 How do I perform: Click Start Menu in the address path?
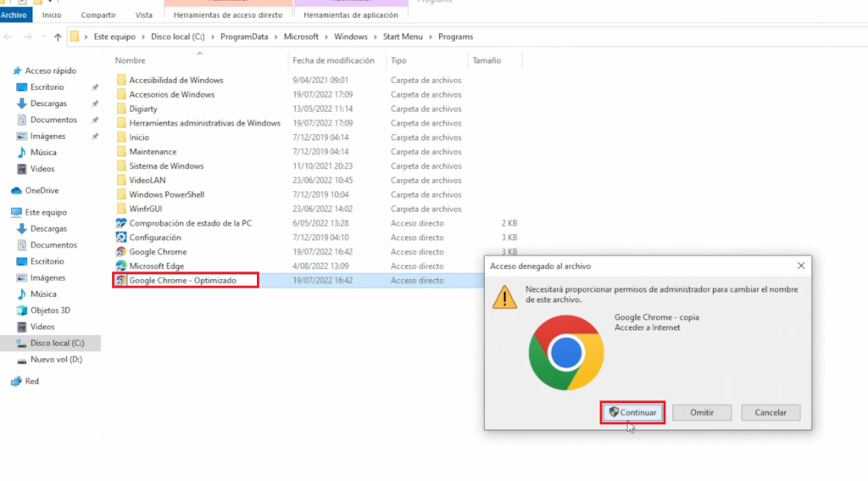click(403, 36)
